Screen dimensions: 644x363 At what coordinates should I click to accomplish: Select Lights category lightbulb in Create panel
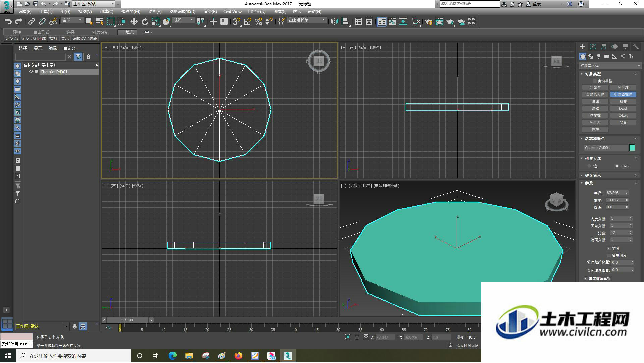[x=599, y=56]
